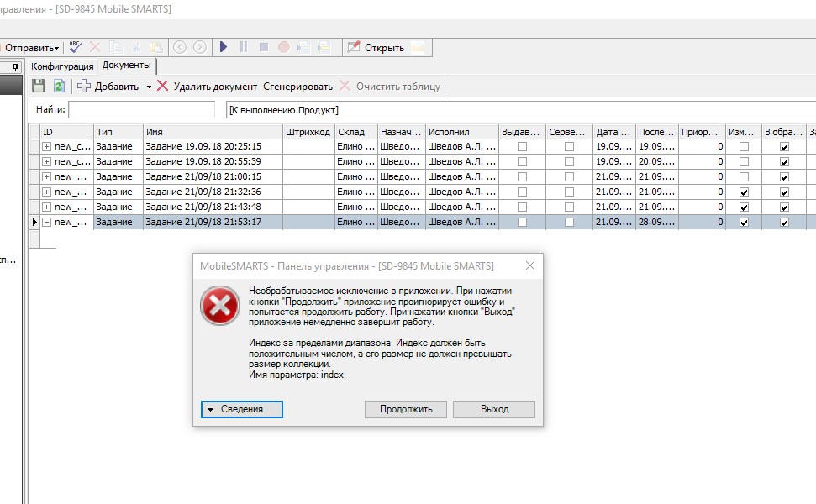The image size is (816, 504).
Task: Click the red error icon in the dialog
Action: pyautogui.click(x=219, y=305)
